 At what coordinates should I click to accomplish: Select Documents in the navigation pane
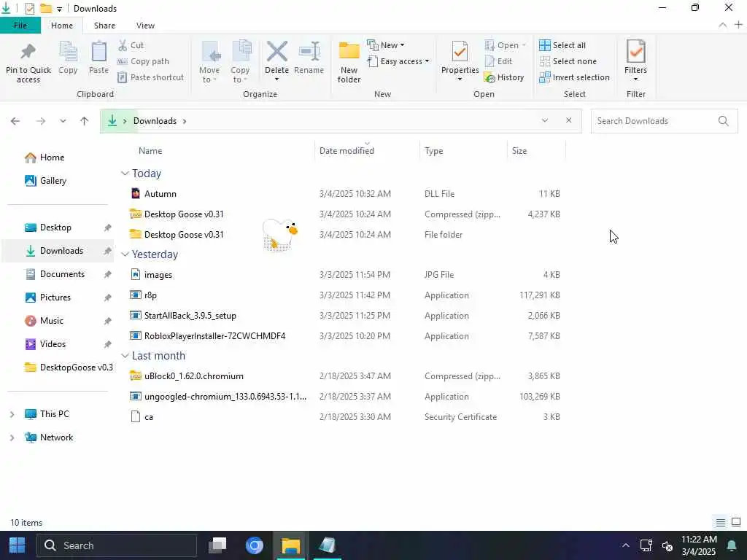pyautogui.click(x=62, y=274)
